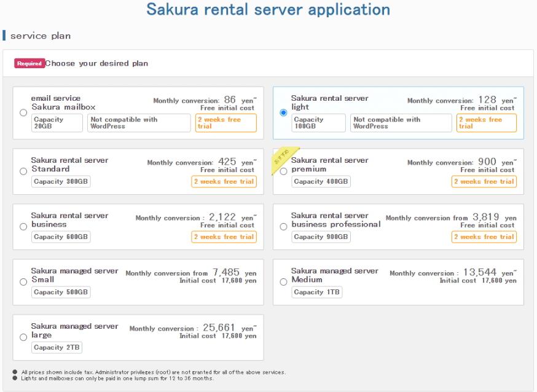
Task: Click the 2 weeks free trial badge for Sakura mailbox
Action: click(x=225, y=123)
